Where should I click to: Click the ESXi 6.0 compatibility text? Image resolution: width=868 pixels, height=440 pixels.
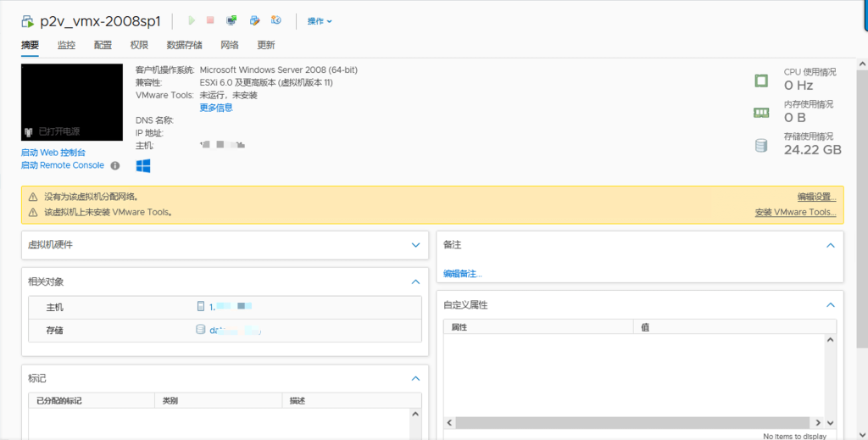click(x=266, y=82)
